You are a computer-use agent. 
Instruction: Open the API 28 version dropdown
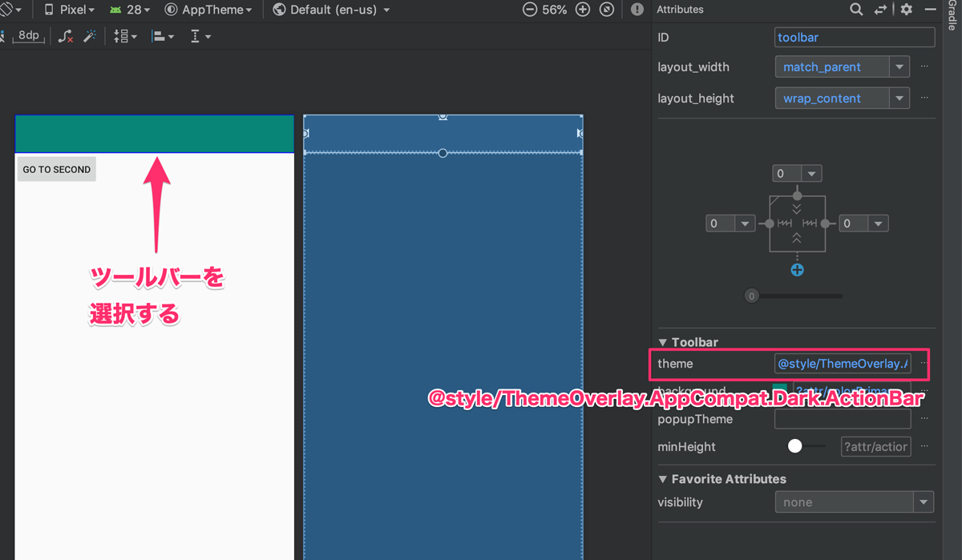click(x=130, y=10)
